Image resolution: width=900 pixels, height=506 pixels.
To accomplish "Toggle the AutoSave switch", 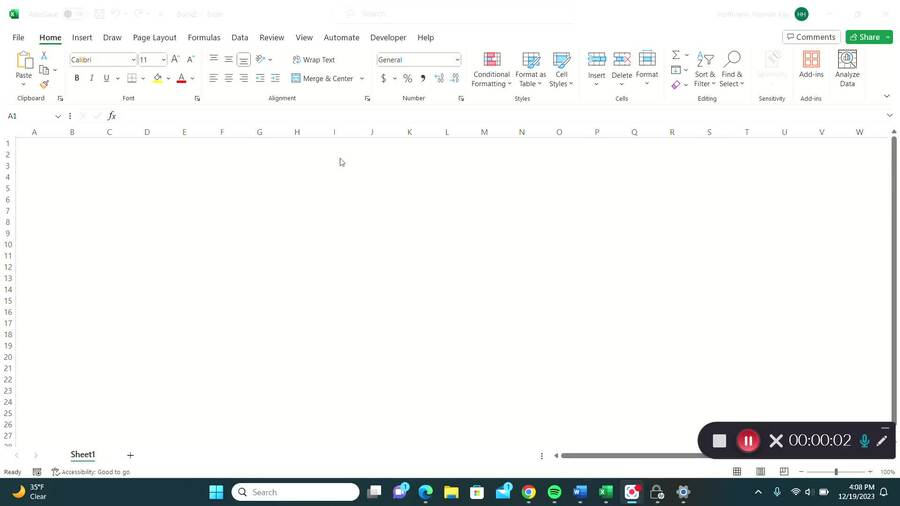I will click(x=73, y=14).
